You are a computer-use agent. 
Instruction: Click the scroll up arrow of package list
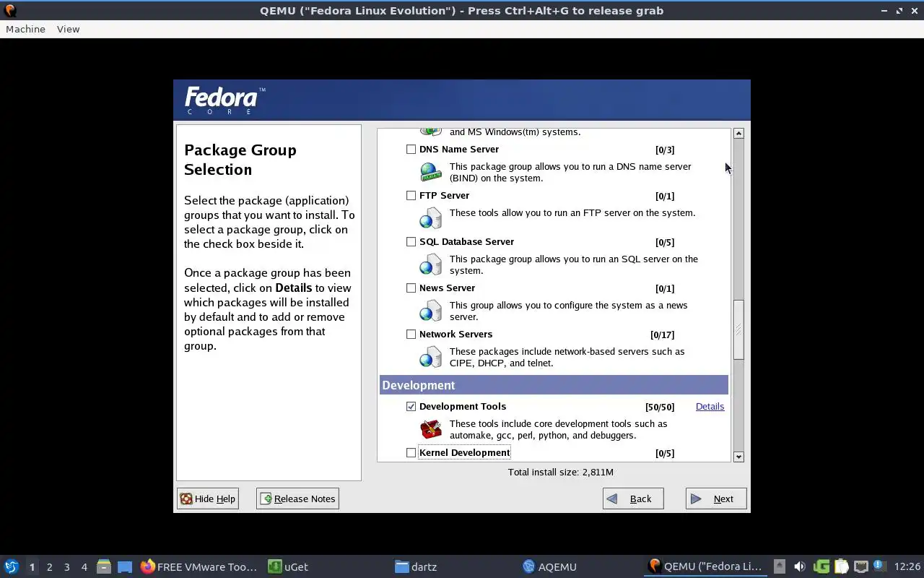tap(738, 133)
